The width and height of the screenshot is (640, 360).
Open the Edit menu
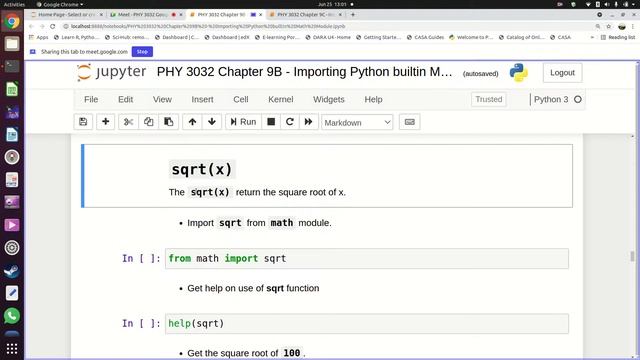coord(125,99)
